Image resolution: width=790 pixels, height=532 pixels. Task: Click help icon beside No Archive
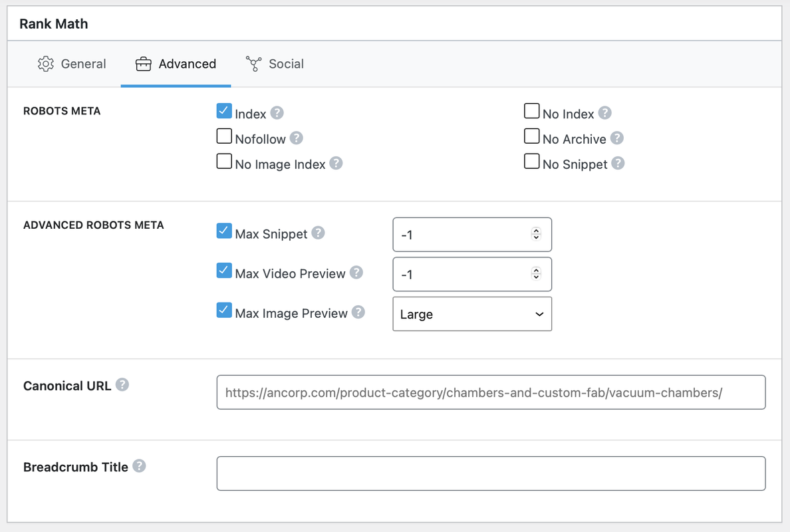[617, 138]
